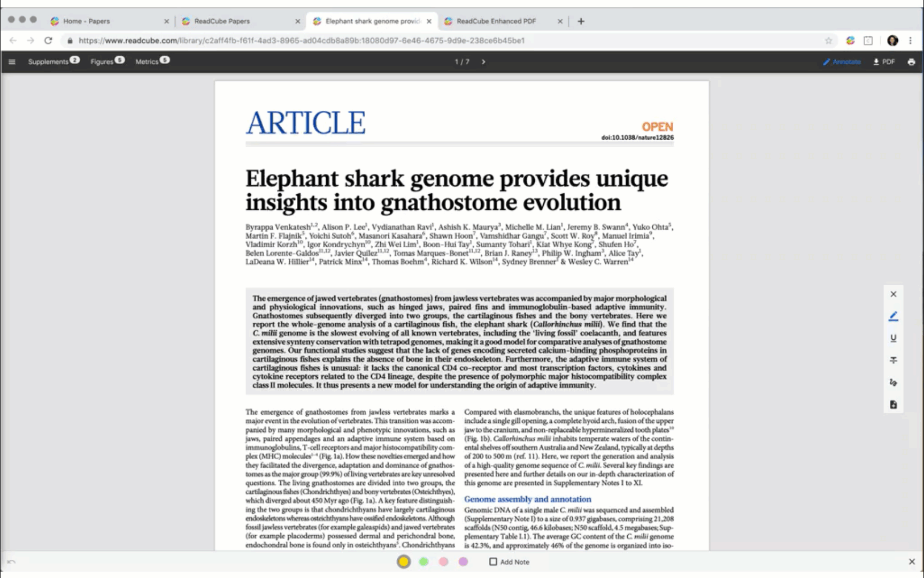This screenshot has height=578, width=924.
Task: Close the bottom annotation bar
Action: click(912, 561)
